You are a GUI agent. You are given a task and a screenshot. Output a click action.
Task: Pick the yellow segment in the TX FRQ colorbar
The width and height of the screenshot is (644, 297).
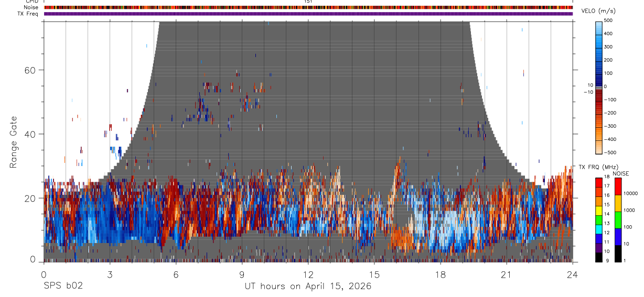coord(599,211)
